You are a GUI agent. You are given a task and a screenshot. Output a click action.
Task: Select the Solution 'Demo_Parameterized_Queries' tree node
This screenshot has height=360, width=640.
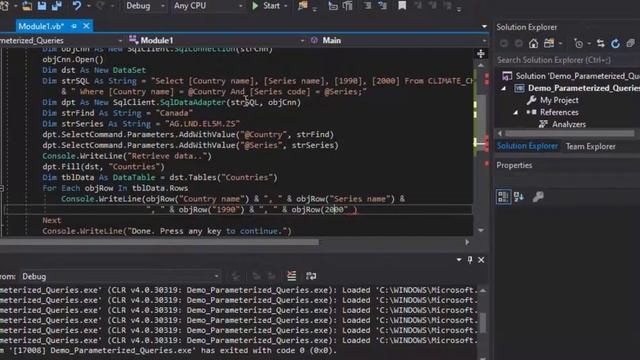pyautogui.click(x=571, y=76)
